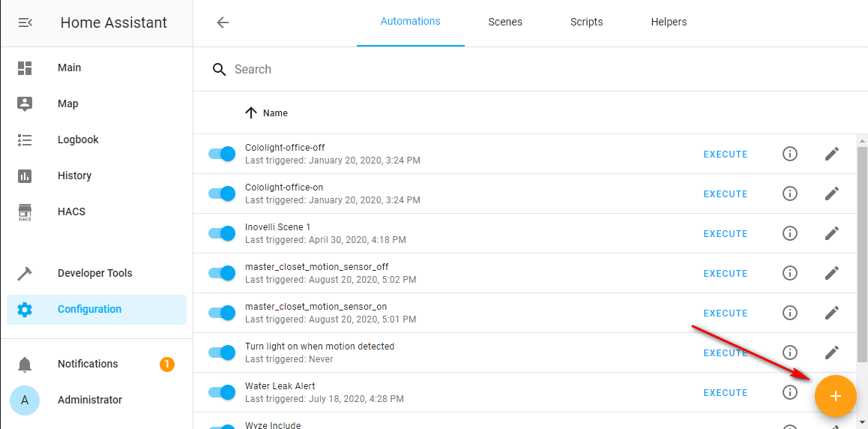Switch to the Helpers tab
868x429 pixels.
point(669,22)
